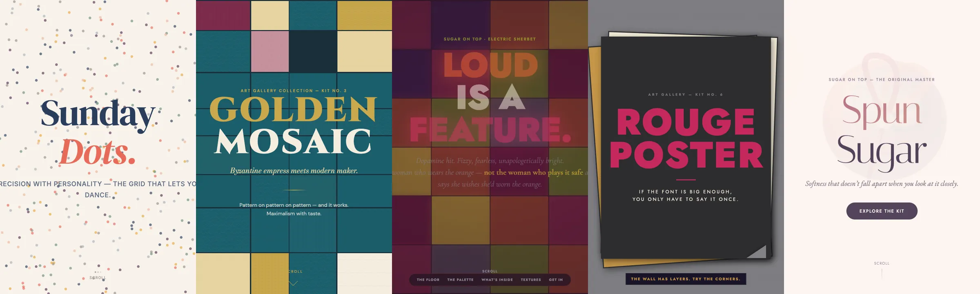The image size is (980, 294).
Task: Click the "IS A" headline line
Action: point(491,97)
